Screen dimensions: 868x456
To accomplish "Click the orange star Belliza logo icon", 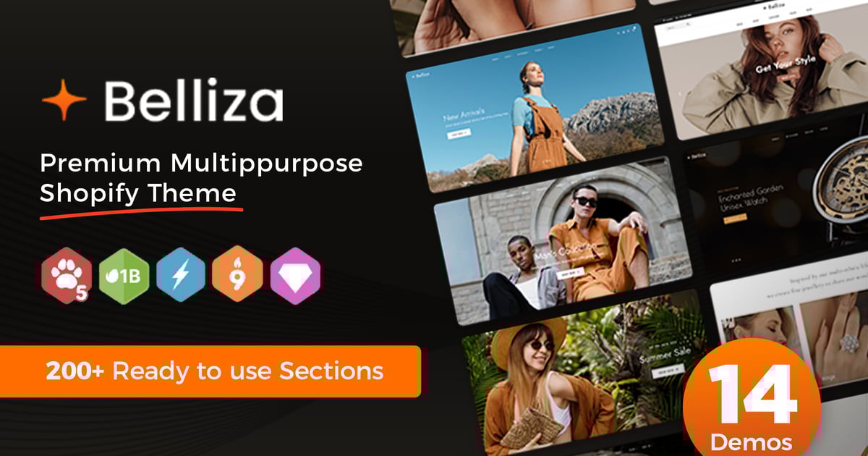I will [64, 100].
